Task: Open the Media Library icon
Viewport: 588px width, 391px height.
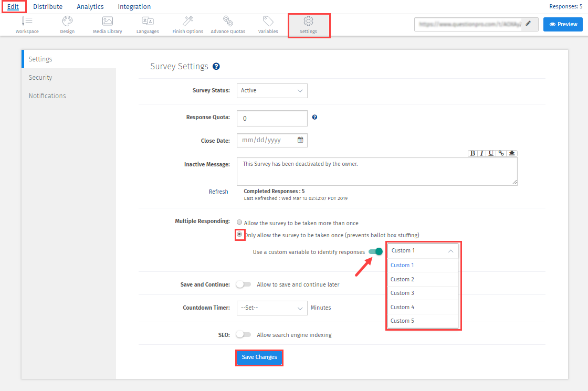Action: (x=108, y=22)
